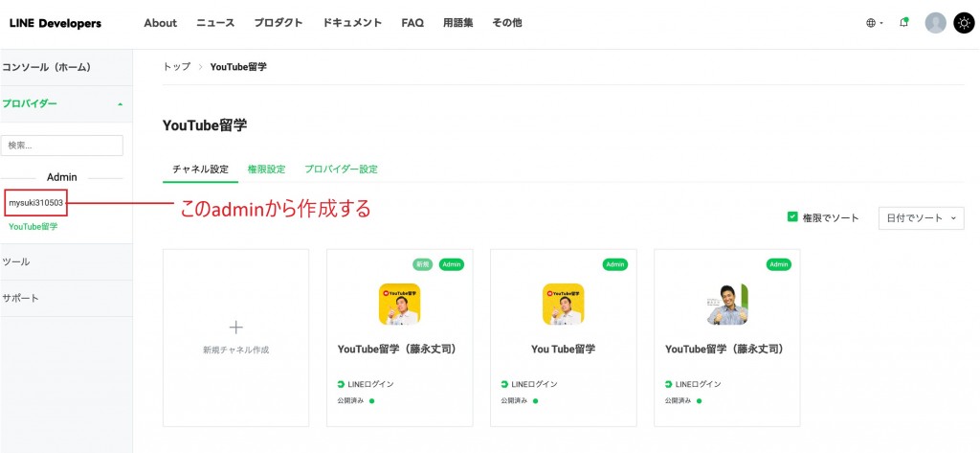Switch to プロバイダー設定 tab
980x453 pixels.
[341, 169]
